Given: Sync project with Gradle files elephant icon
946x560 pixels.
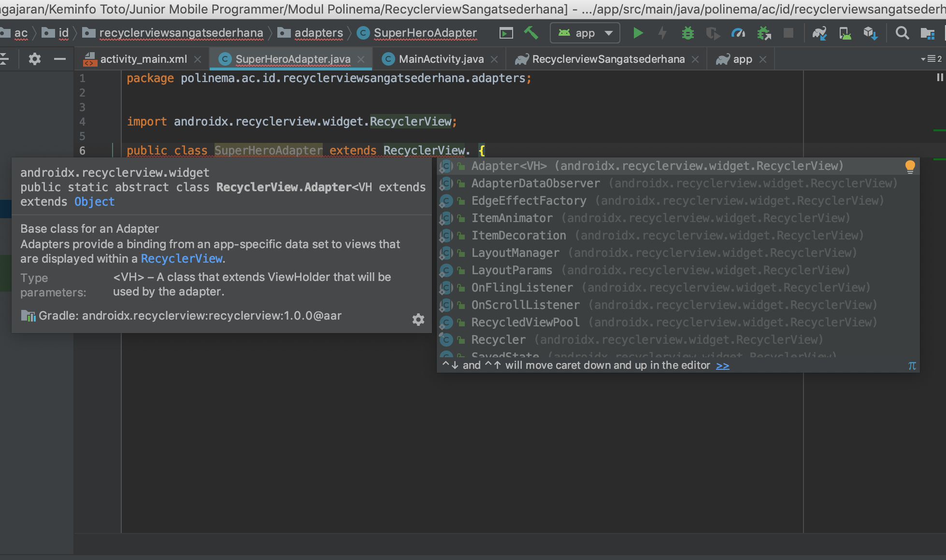Looking at the screenshot, I should [819, 33].
